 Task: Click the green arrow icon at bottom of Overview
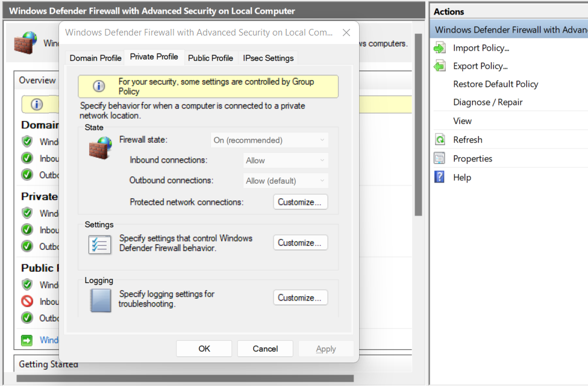coord(27,340)
